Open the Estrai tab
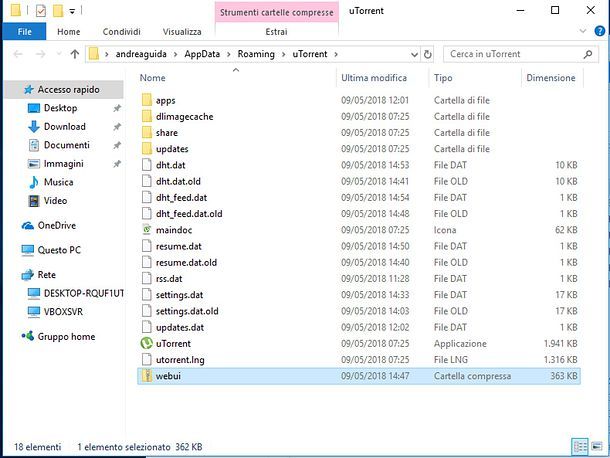Image resolution: width=610 pixels, height=458 pixels. tap(276, 32)
